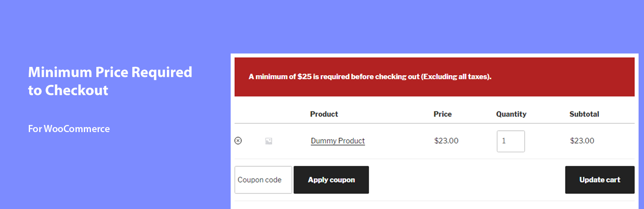Select the Quantity column header

511,114
